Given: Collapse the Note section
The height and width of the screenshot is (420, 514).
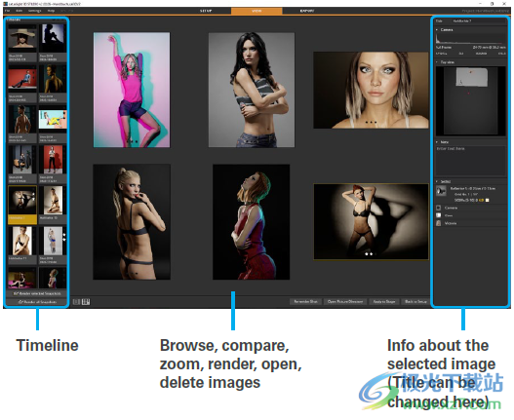Looking at the screenshot, I should (x=437, y=142).
